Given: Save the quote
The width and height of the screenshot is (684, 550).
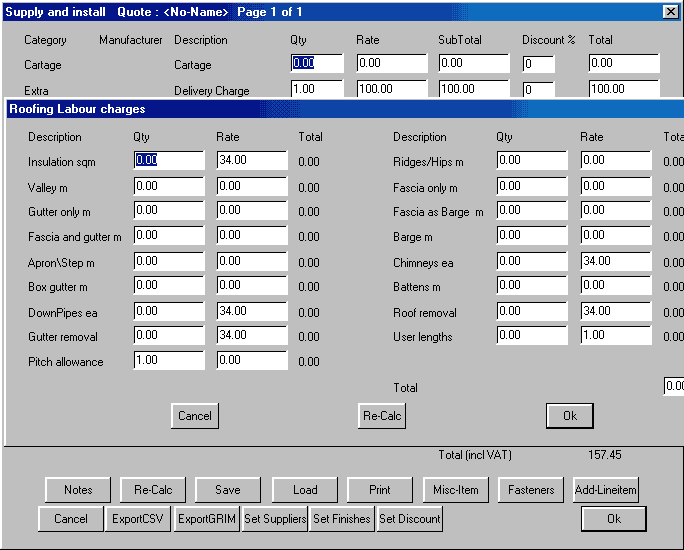Looking at the screenshot, I should tap(228, 490).
